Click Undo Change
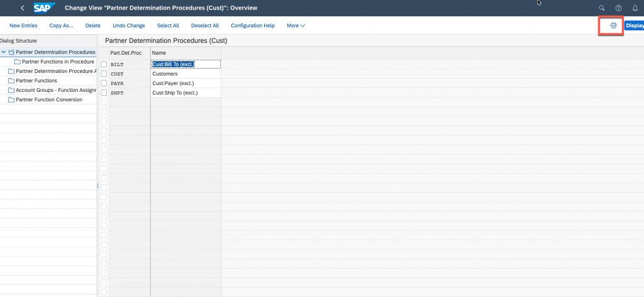The width and height of the screenshot is (644, 297). [x=129, y=25]
